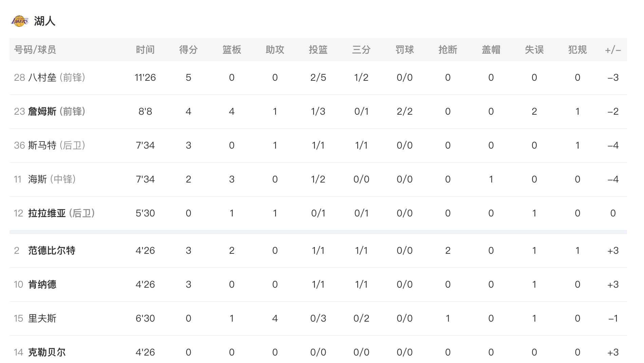The height and width of the screenshot is (363, 644).
Task: Select player 斯马特 in the table
Action: click(x=42, y=146)
